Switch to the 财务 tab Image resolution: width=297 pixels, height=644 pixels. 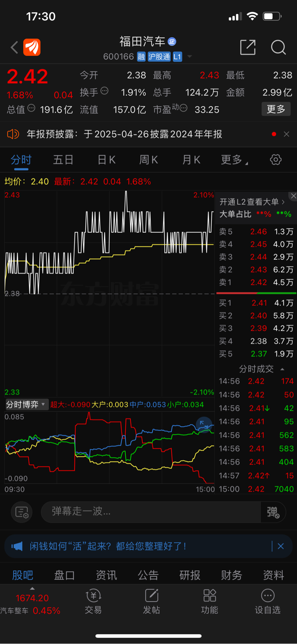pyautogui.click(x=232, y=575)
